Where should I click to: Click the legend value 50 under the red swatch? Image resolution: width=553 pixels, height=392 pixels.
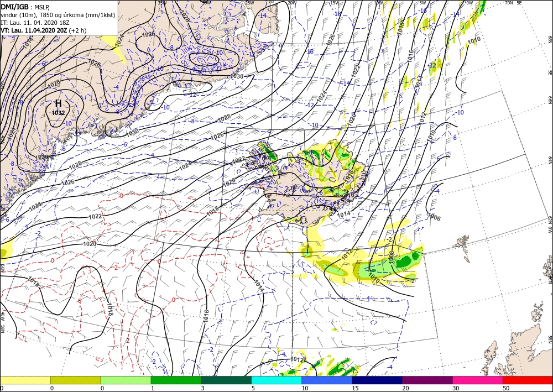pyautogui.click(x=507, y=388)
